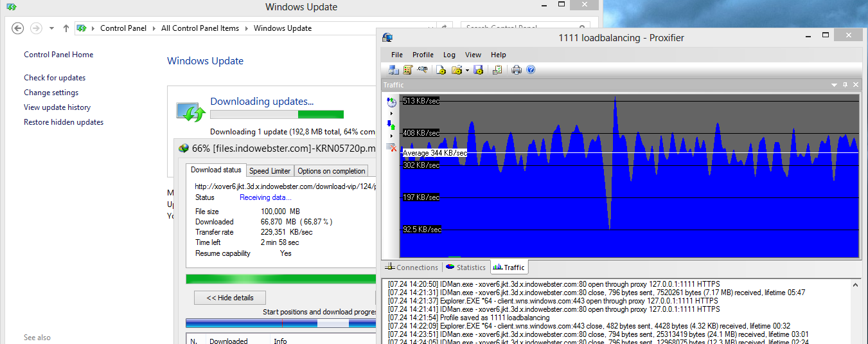Open the View menu in Proxifier
Viewport: 868px width, 344px height.
click(x=473, y=55)
